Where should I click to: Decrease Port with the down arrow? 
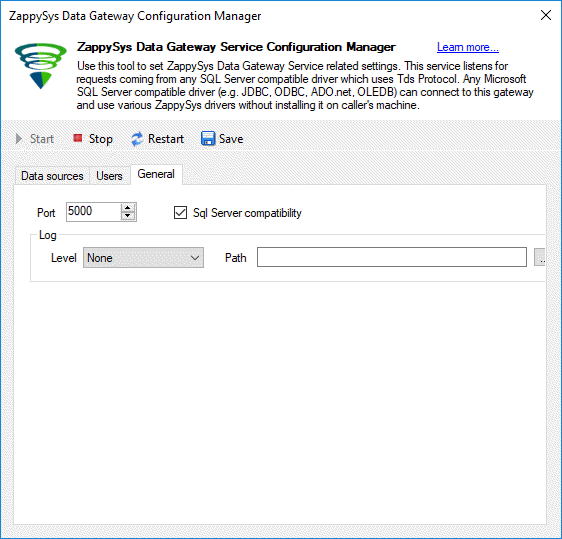(x=128, y=216)
